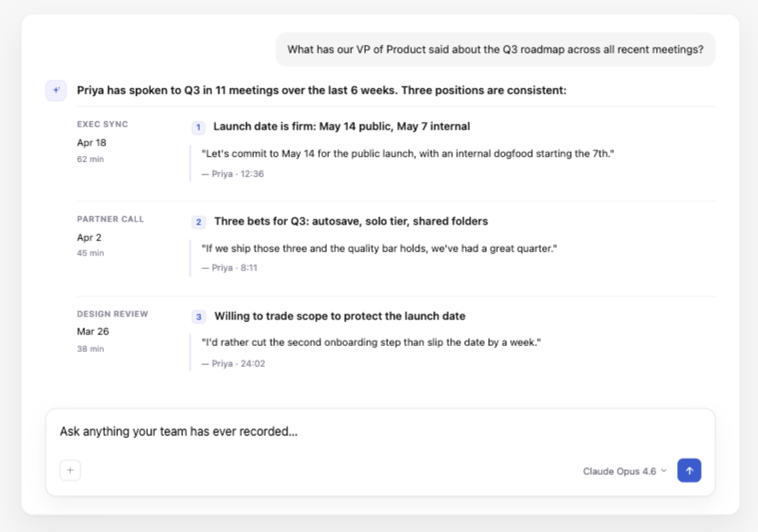Open the Exec Sync meeting source label
758x532 pixels.
(103, 124)
